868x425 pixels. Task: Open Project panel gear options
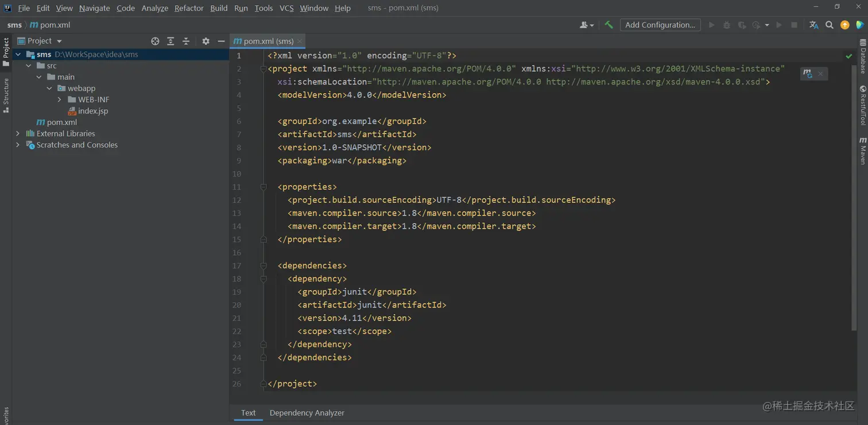(x=206, y=41)
